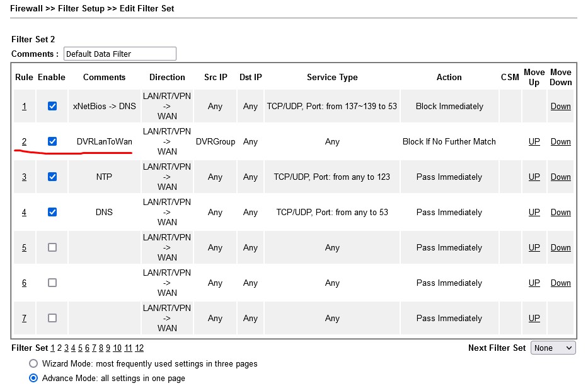The width and height of the screenshot is (588, 388).
Task: Move DVRLanToWan rule UP
Action: (x=534, y=141)
